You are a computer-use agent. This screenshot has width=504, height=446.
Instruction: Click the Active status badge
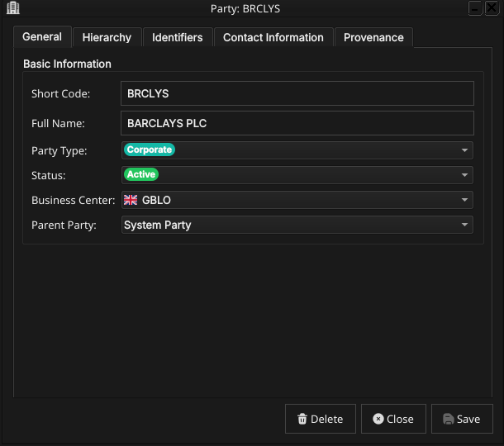tap(141, 174)
